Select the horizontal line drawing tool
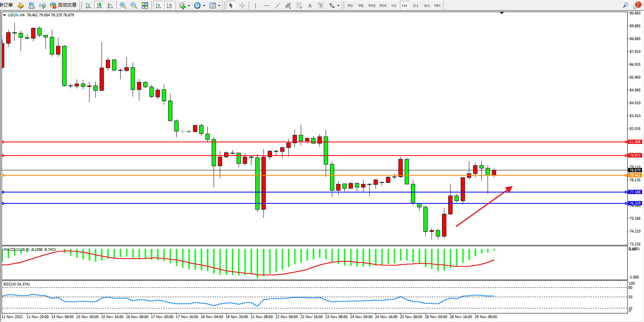Screen dimensions: 644x322 (266, 5)
